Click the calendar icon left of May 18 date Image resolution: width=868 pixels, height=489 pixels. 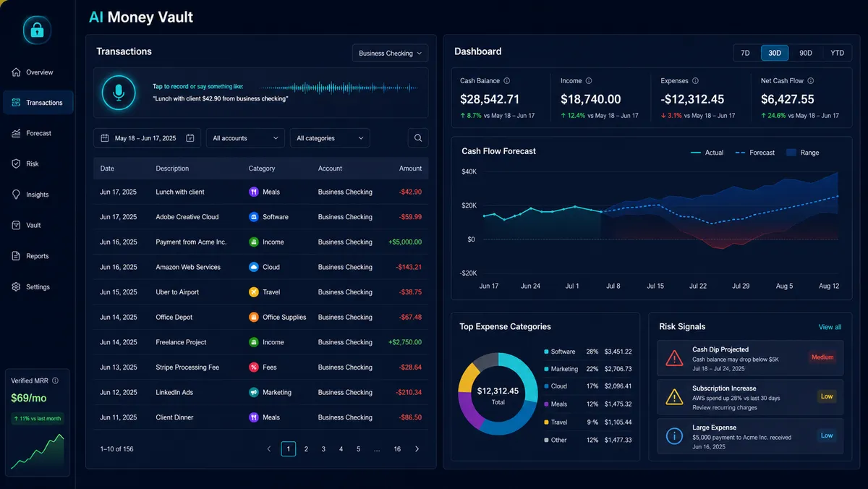tap(105, 138)
